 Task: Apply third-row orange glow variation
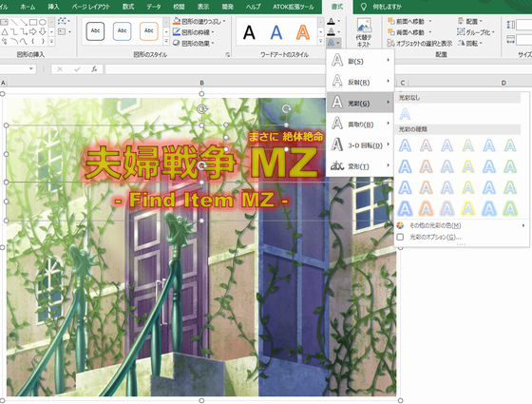pyautogui.click(x=426, y=187)
